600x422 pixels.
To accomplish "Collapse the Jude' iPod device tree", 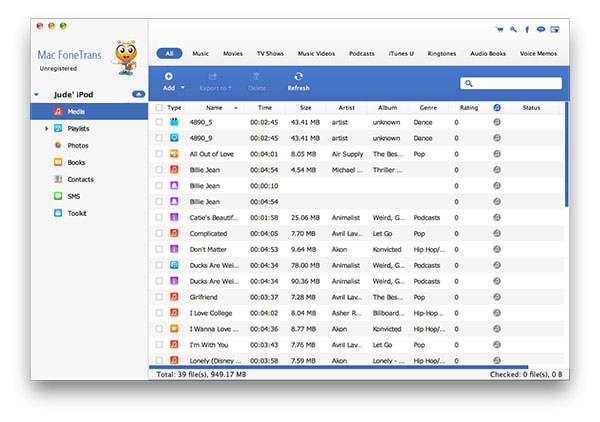I will click(37, 94).
